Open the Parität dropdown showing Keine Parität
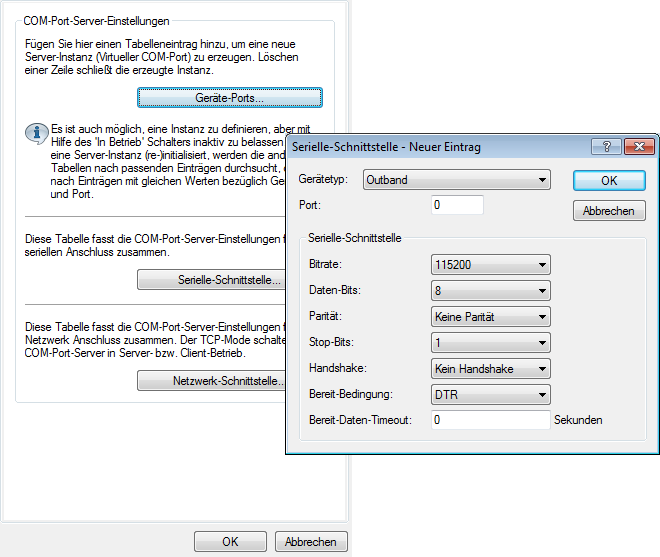This screenshot has width=660, height=557. [x=490, y=317]
